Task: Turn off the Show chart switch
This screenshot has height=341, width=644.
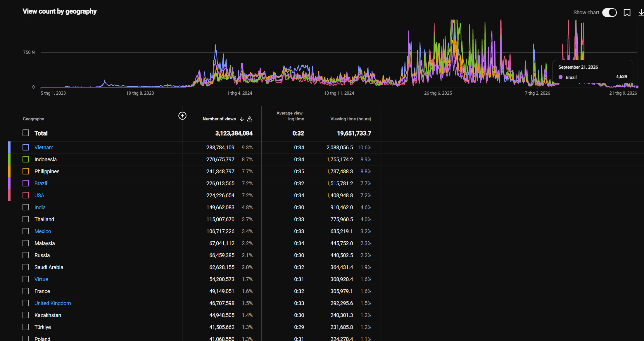Action: pyautogui.click(x=610, y=13)
